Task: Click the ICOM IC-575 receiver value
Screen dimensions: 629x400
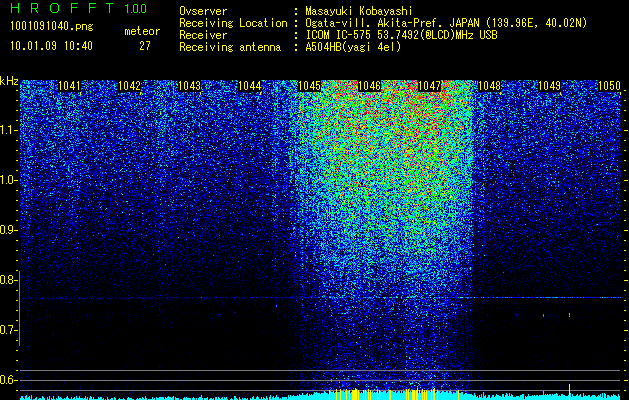Action: pyautogui.click(x=402, y=35)
